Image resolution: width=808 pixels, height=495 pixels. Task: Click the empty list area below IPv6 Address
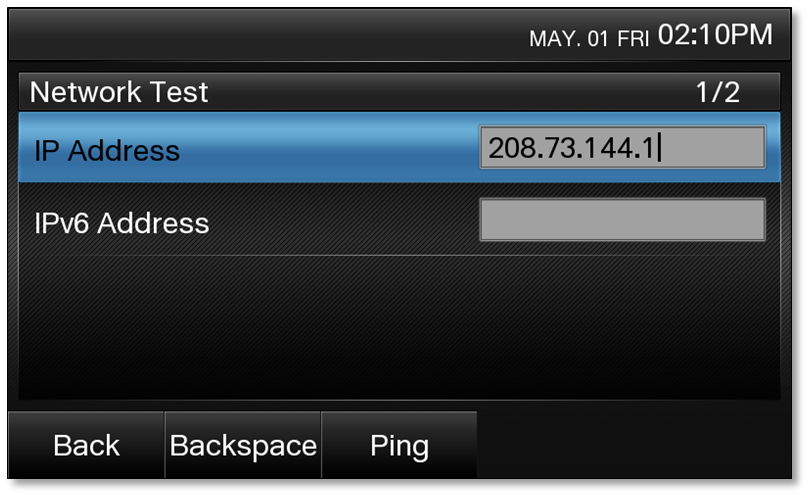point(400,325)
